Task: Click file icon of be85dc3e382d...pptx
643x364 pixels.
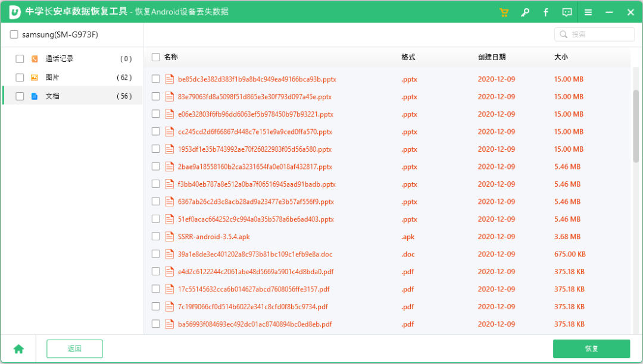Action: pyautogui.click(x=169, y=79)
